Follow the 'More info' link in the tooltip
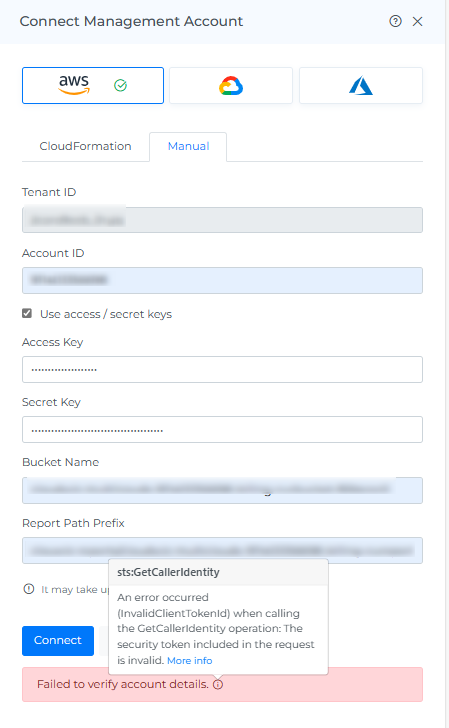 point(189,660)
